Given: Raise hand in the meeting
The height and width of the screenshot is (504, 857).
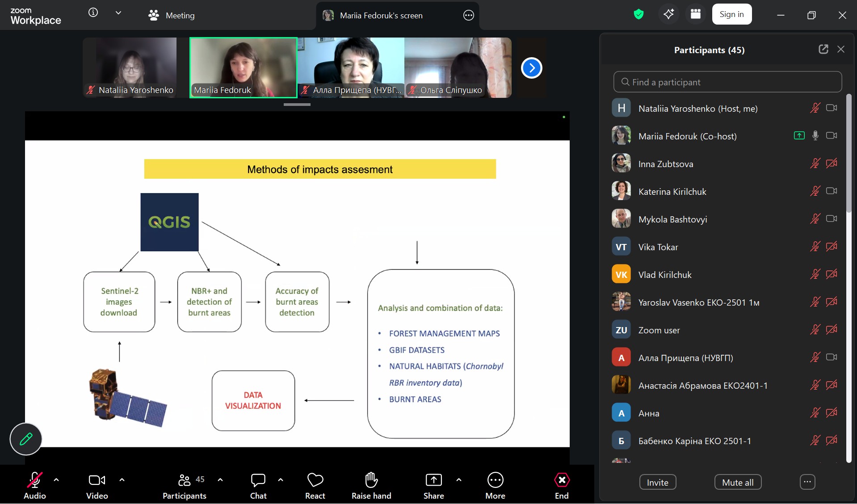Looking at the screenshot, I should pyautogui.click(x=371, y=486).
